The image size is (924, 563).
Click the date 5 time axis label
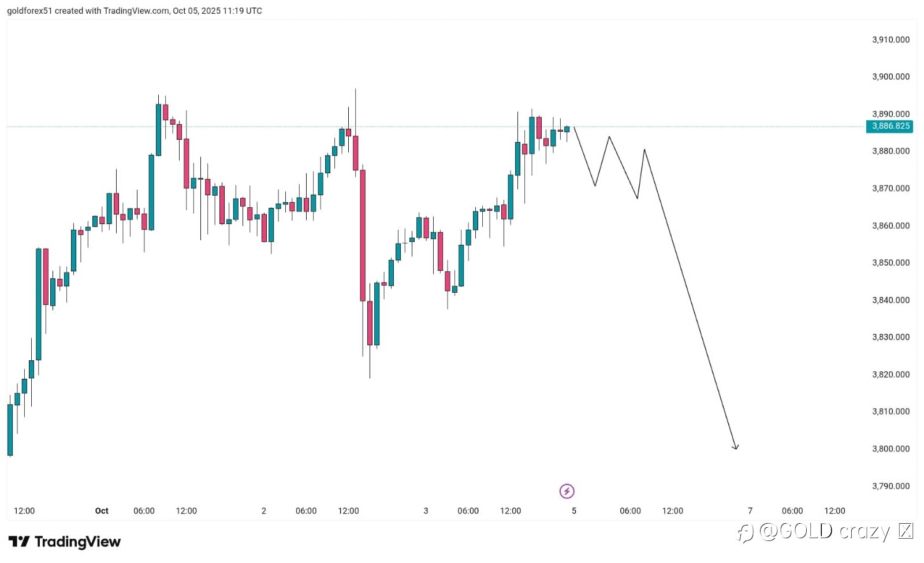[574, 511]
